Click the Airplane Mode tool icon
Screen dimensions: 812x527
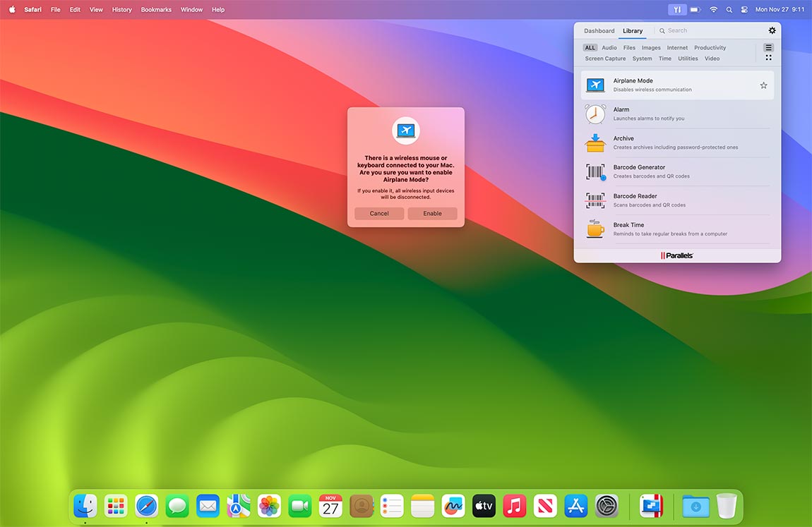pyautogui.click(x=595, y=85)
